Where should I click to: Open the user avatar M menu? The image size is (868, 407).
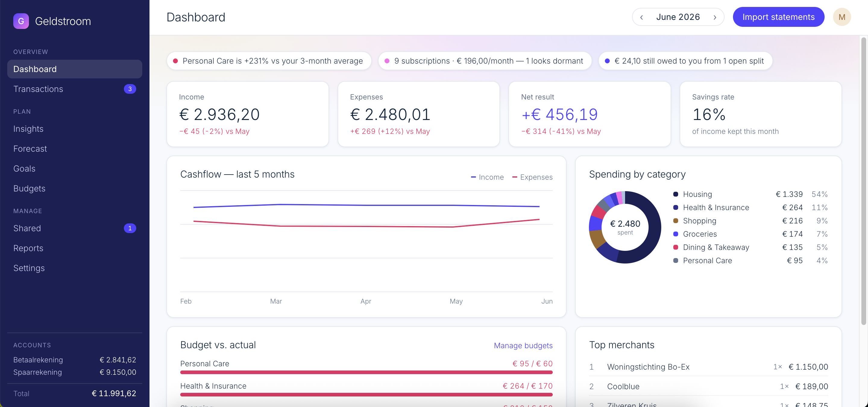pos(842,17)
